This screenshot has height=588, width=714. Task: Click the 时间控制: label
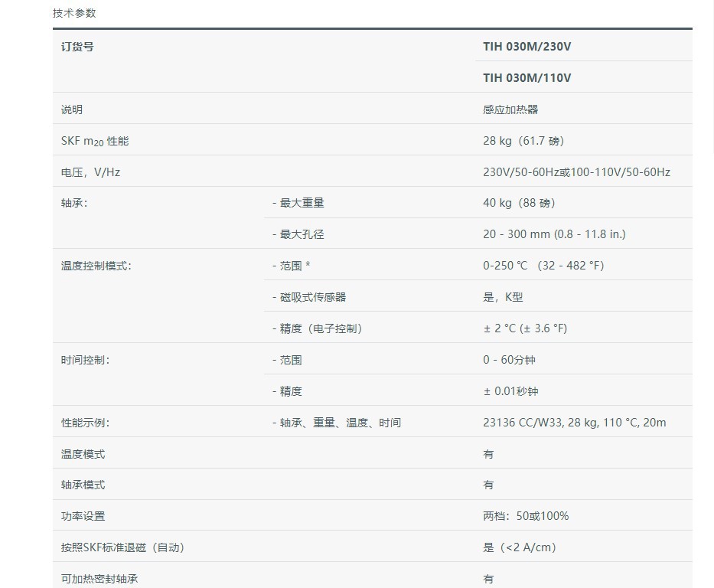click(x=85, y=361)
